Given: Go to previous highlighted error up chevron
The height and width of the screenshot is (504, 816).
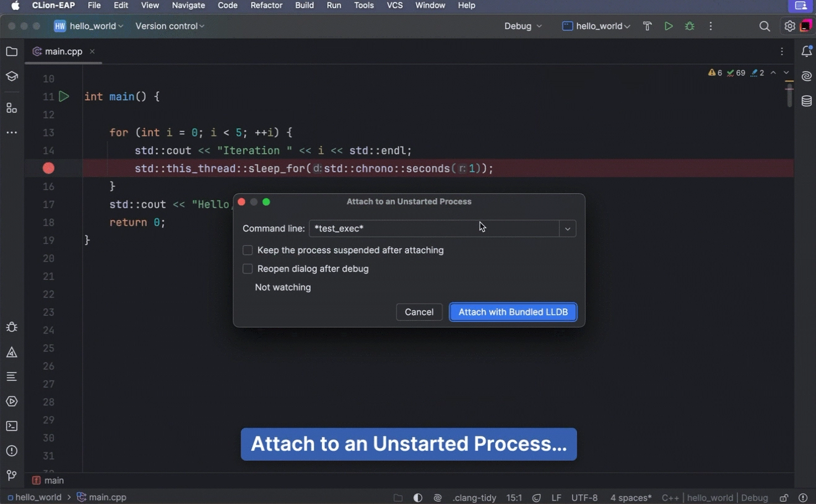Looking at the screenshot, I should (773, 73).
